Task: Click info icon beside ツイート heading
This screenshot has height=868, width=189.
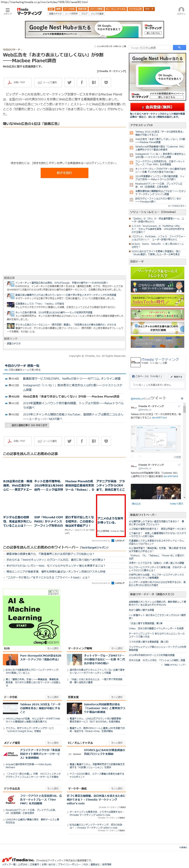Action: point(182,398)
